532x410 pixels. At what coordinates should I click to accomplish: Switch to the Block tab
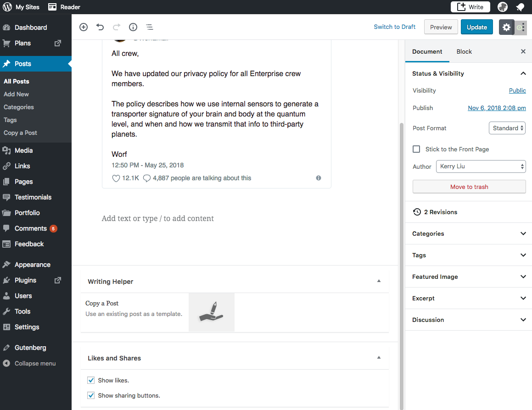pyautogui.click(x=464, y=51)
